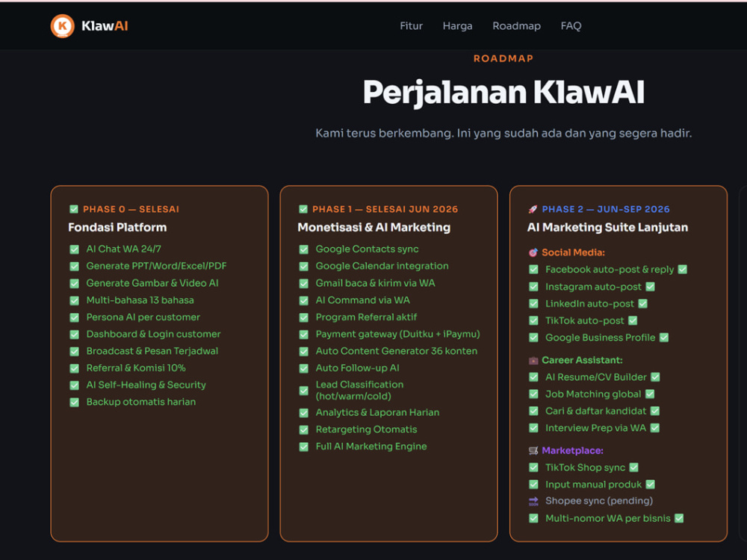Click the Auto Content Generator 36 konten text
This screenshot has height=560, width=747.
[397, 352]
